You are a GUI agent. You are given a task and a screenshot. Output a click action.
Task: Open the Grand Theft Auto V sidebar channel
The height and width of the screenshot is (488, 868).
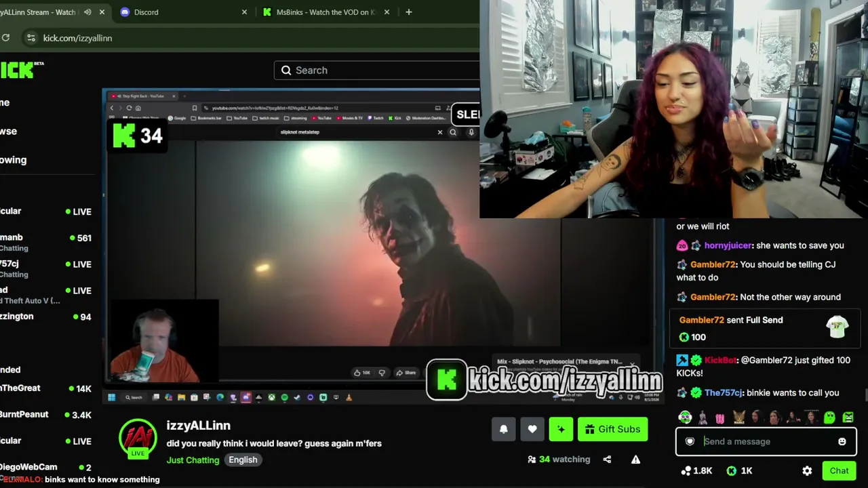45,296
